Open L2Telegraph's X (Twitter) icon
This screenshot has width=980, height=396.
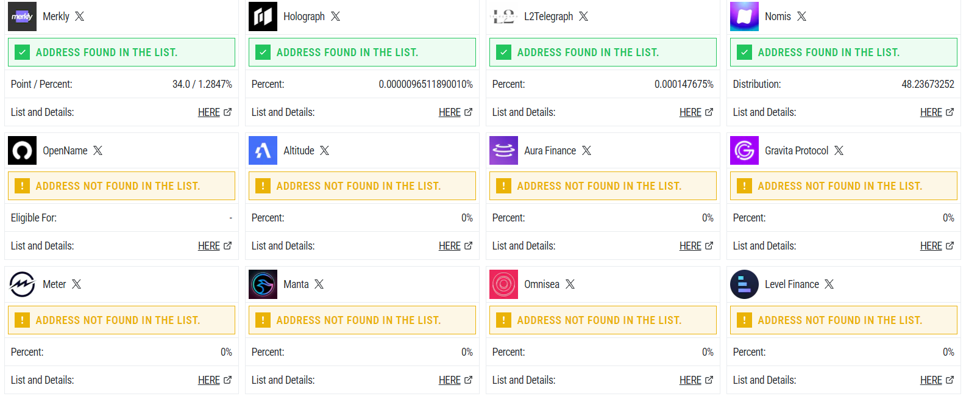coord(584,16)
